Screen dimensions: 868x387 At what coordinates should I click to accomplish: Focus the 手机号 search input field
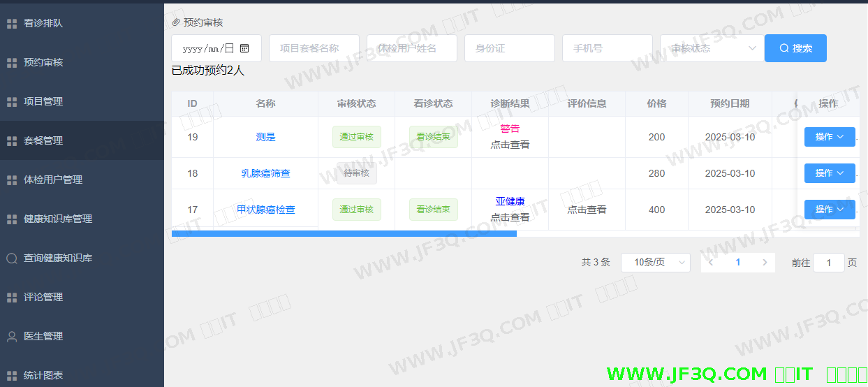pyautogui.click(x=607, y=48)
